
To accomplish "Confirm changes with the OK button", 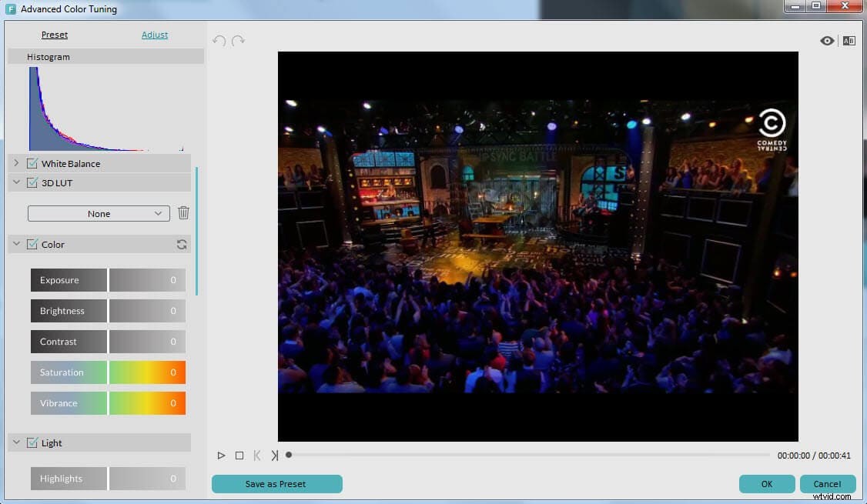I will [766, 484].
